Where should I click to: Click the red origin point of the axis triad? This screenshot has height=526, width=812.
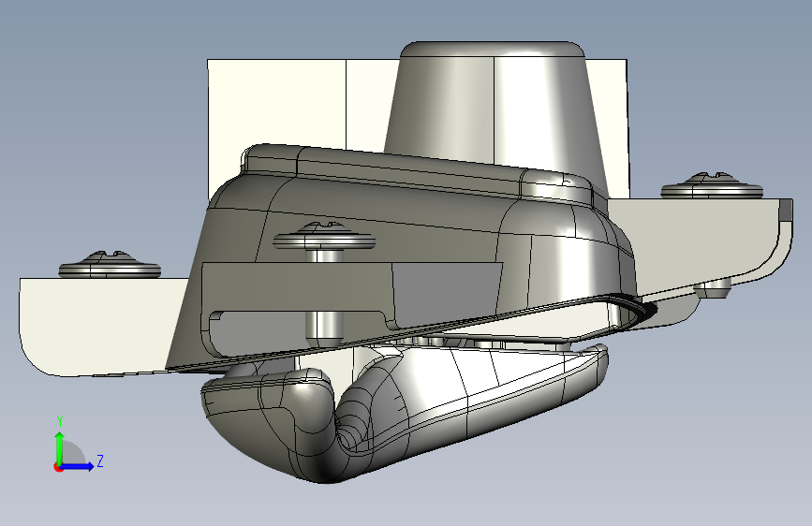(58, 467)
